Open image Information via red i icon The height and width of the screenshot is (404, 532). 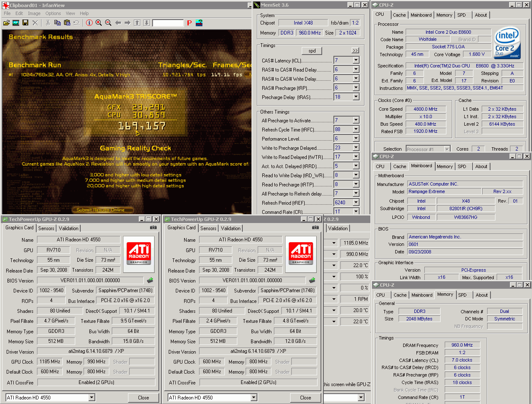[x=89, y=23]
